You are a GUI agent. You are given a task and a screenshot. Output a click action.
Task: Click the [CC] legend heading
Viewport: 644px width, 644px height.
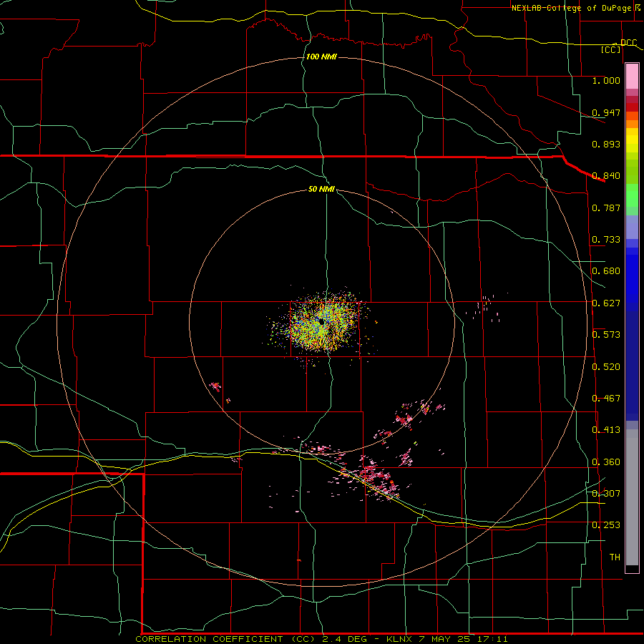[611, 49]
